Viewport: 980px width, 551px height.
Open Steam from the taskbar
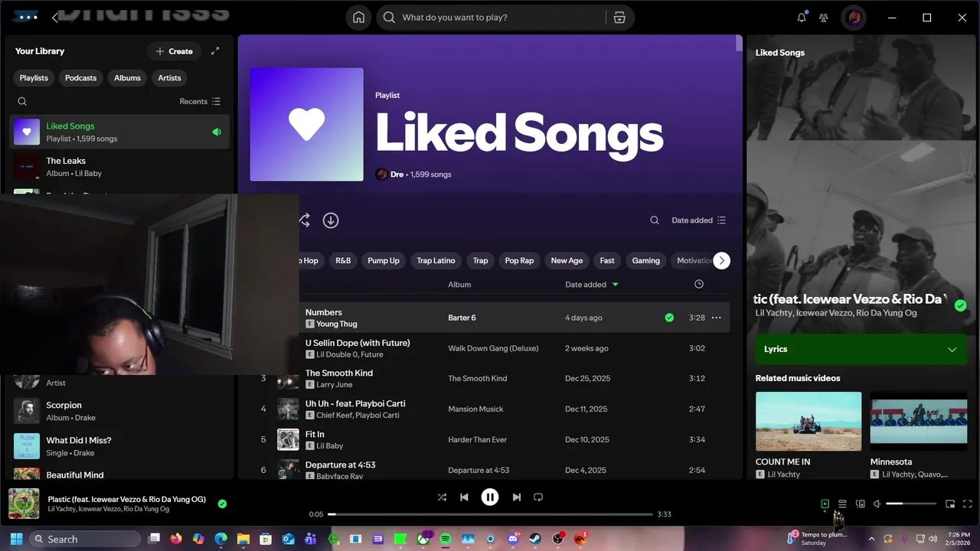[x=535, y=539]
